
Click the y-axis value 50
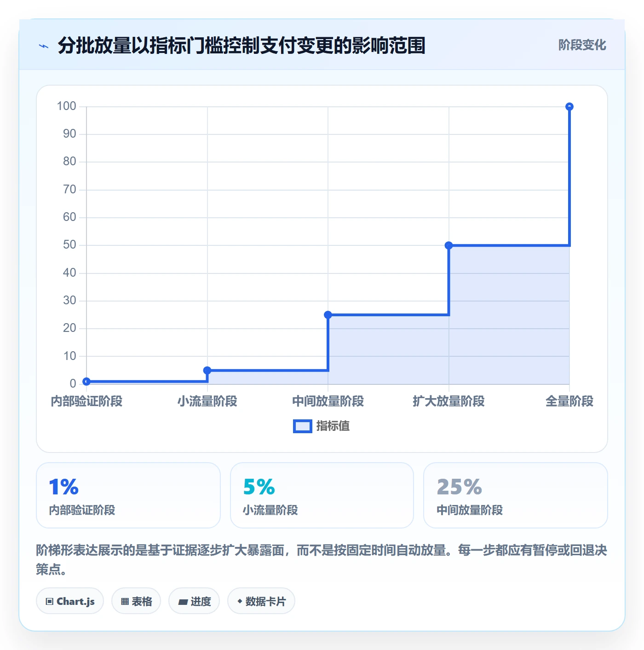click(69, 245)
